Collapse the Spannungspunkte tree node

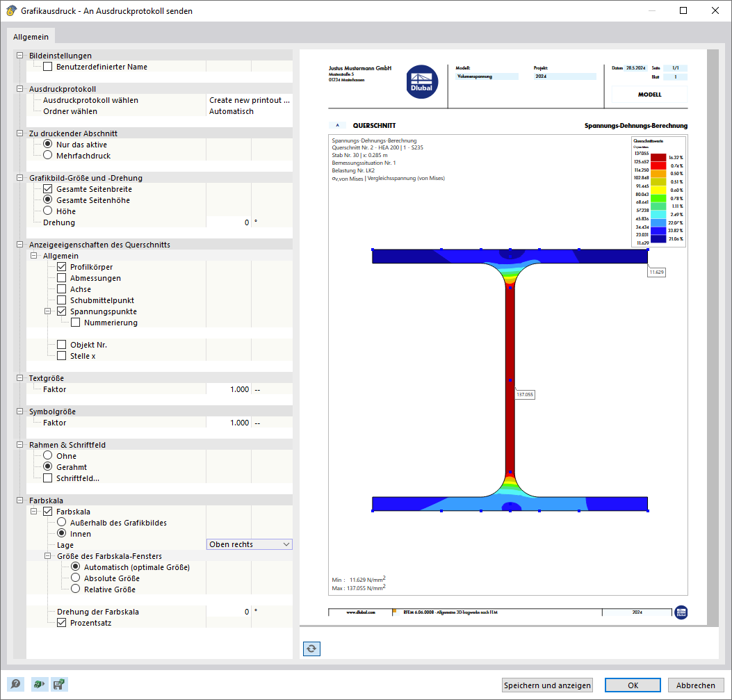point(47,311)
